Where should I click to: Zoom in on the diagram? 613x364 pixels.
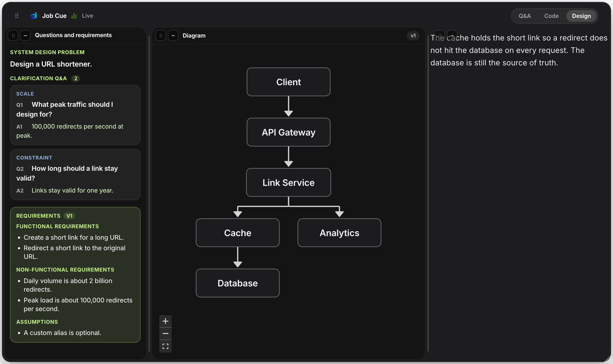coord(165,321)
